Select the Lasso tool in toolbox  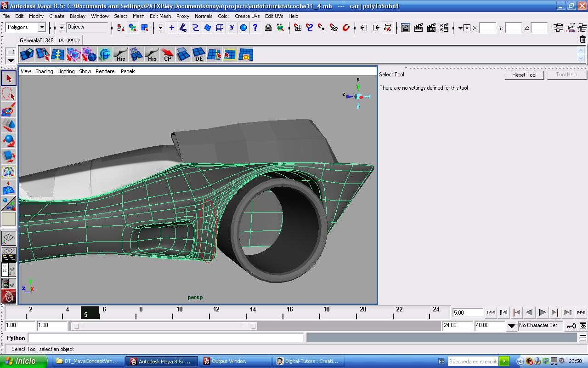tap(9, 94)
